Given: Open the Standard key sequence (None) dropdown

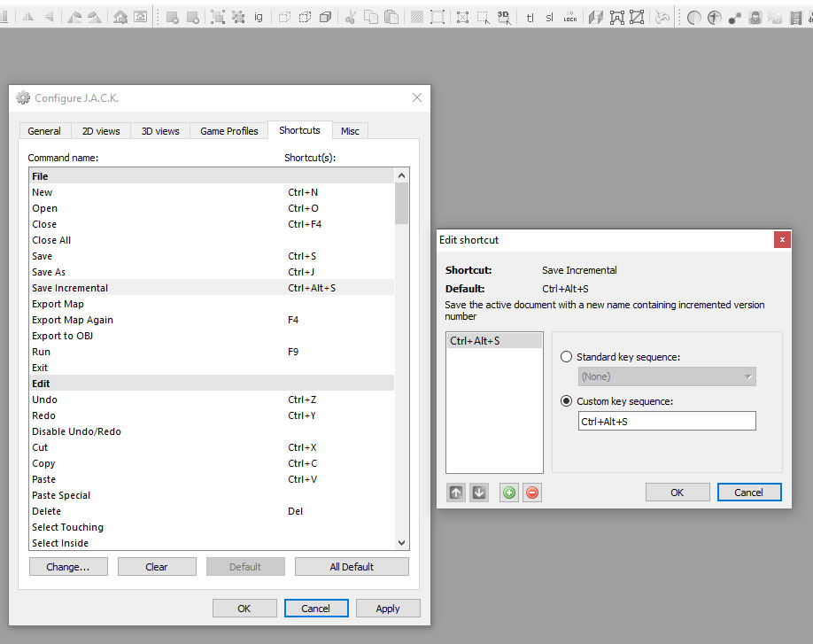Looking at the screenshot, I should click(667, 376).
